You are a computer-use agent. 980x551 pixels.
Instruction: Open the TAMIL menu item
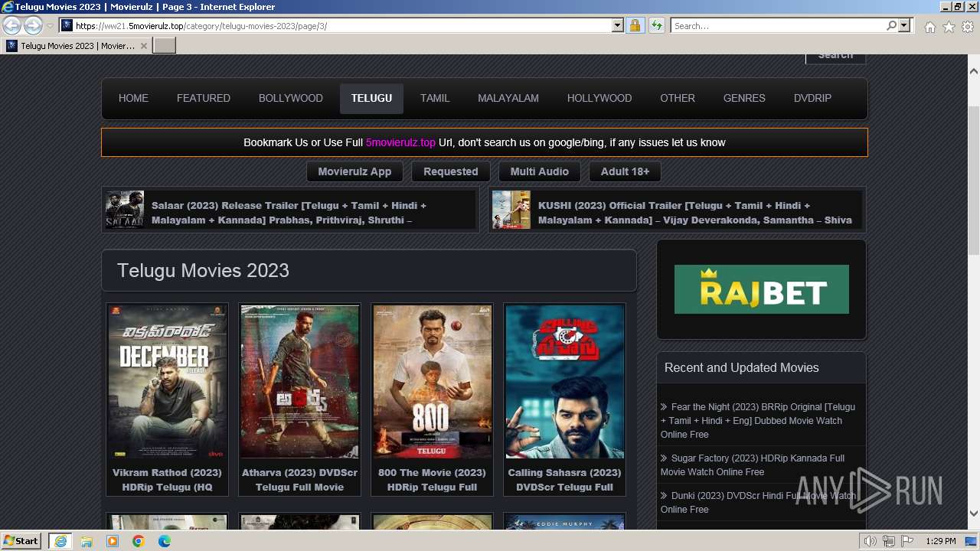(x=435, y=98)
